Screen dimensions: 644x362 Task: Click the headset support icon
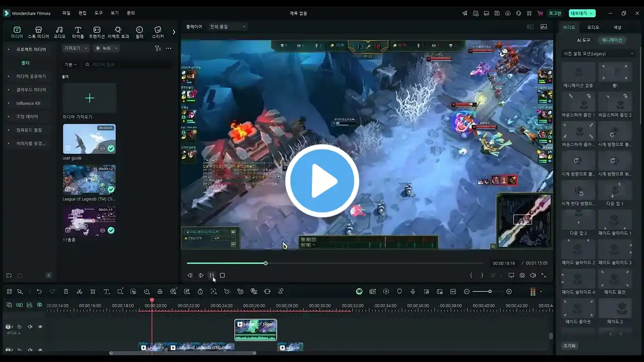(x=518, y=13)
